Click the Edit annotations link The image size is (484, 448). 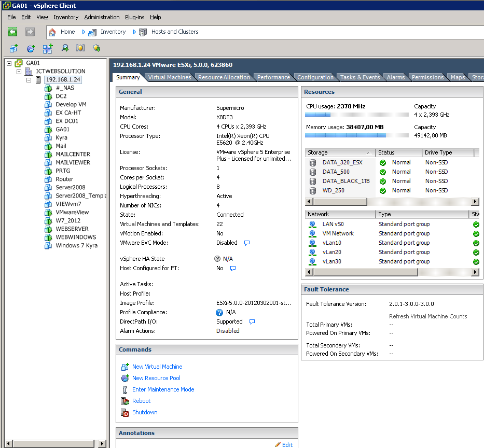coord(287,444)
